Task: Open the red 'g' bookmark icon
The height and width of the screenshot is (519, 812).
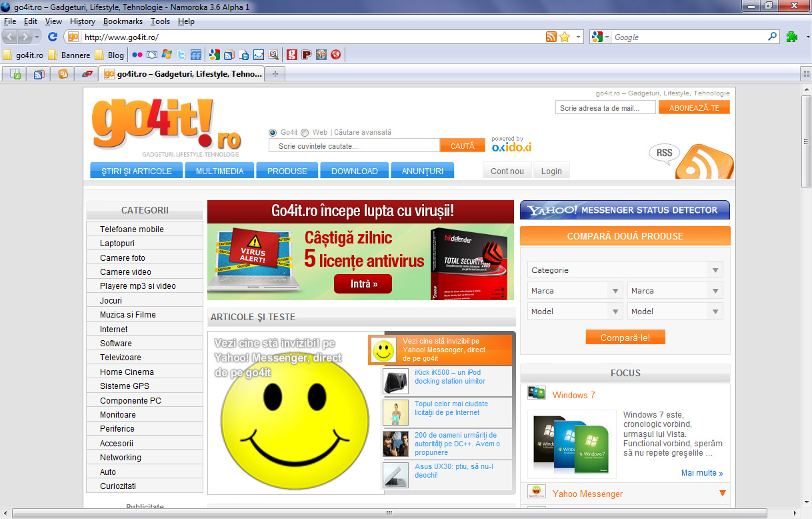Action: 291,55
